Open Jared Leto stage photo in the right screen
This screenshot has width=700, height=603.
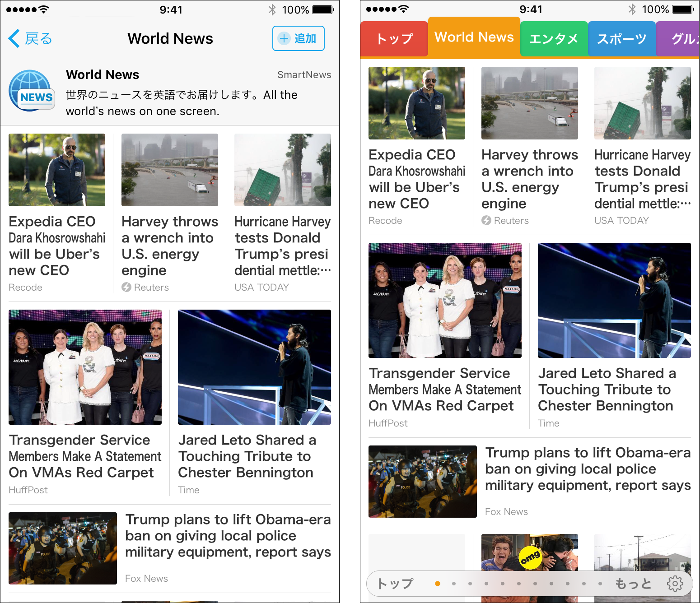coord(614,300)
